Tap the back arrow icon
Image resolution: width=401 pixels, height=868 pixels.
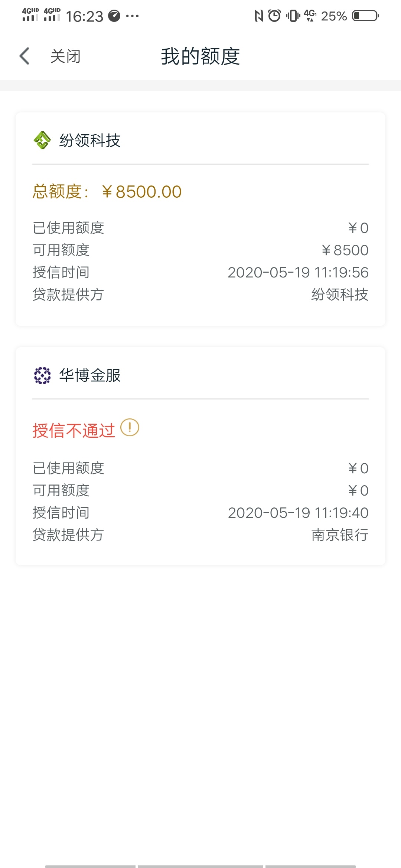pyautogui.click(x=25, y=56)
